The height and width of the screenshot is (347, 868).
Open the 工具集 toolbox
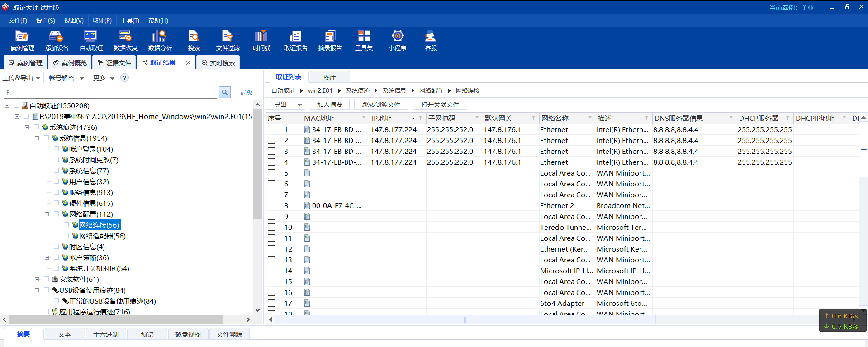point(364,40)
